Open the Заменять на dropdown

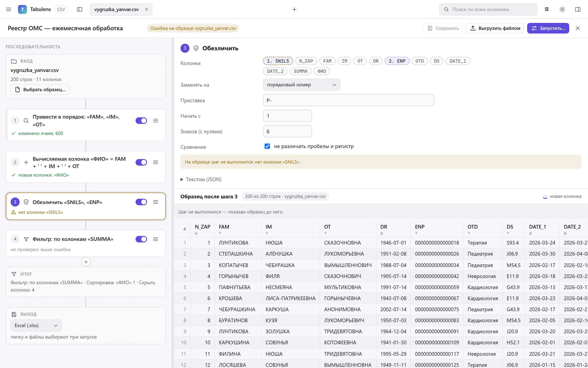click(x=302, y=85)
